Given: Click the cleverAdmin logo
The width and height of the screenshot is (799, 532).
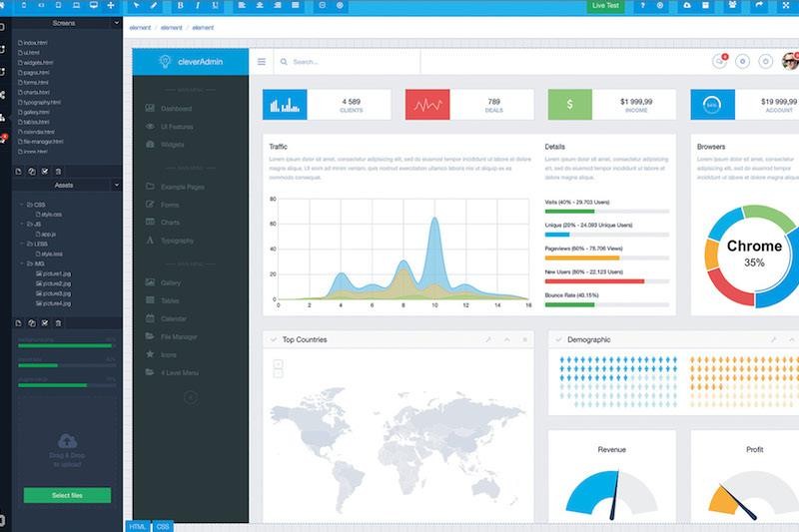Looking at the screenshot, I should [191, 62].
